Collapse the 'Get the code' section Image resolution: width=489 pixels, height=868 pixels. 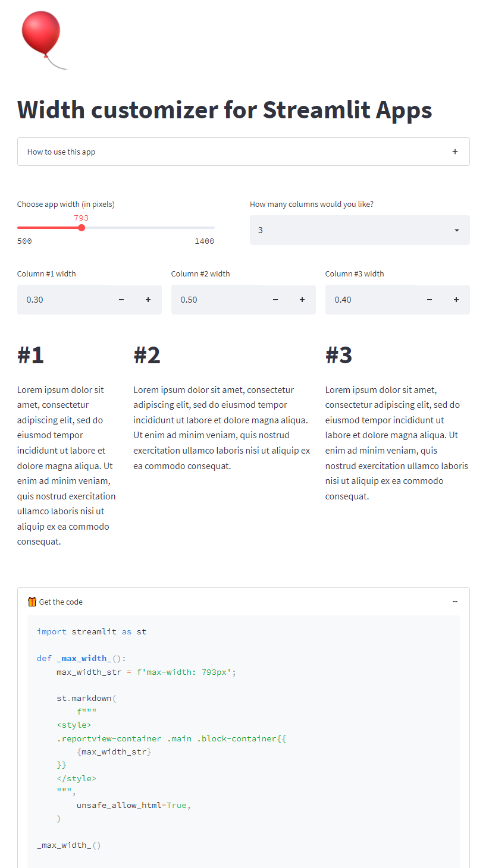(243, 602)
